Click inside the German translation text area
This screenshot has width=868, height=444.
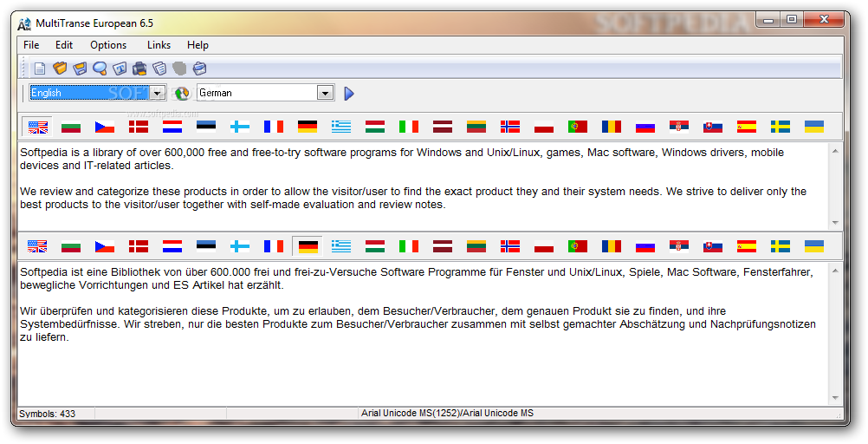pos(423,334)
